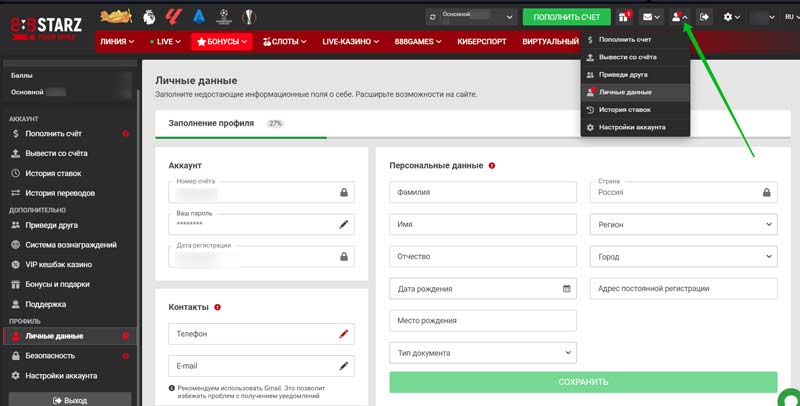This screenshot has width=800, height=406.
Task: Open Пополнить счёт in sidebar
Action: click(70, 134)
